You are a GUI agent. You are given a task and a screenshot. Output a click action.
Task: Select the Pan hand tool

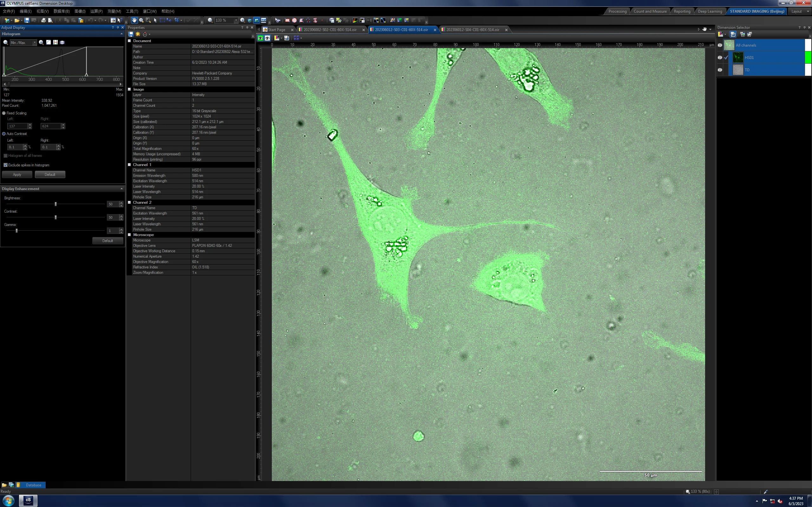[x=134, y=20]
